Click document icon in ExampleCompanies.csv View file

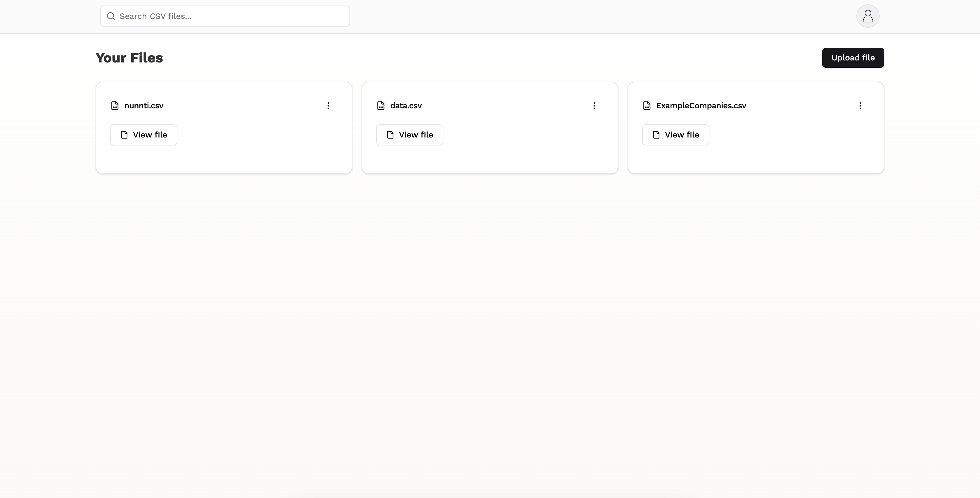[x=656, y=135]
